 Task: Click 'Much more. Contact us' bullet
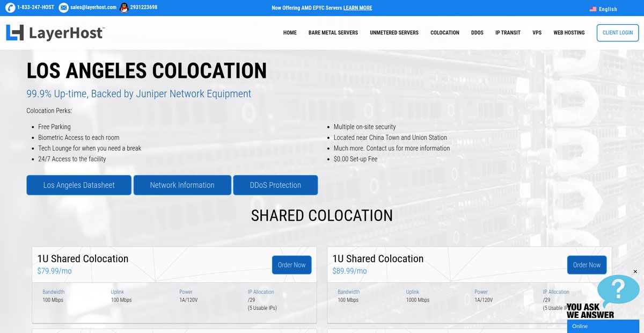pyautogui.click(x=392, y=148)
